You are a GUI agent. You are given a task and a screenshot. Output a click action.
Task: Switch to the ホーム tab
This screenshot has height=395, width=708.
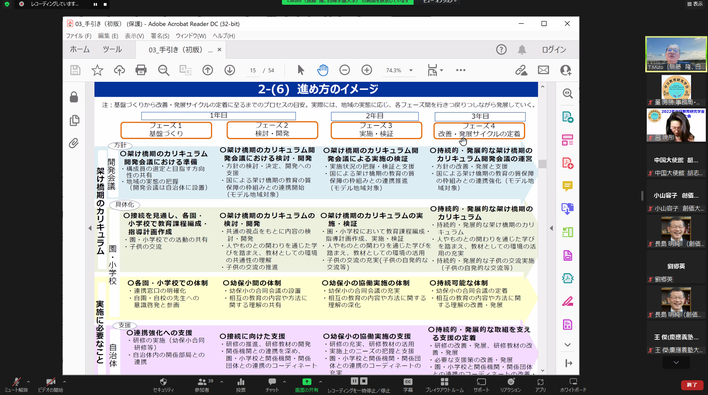(79, 50)
